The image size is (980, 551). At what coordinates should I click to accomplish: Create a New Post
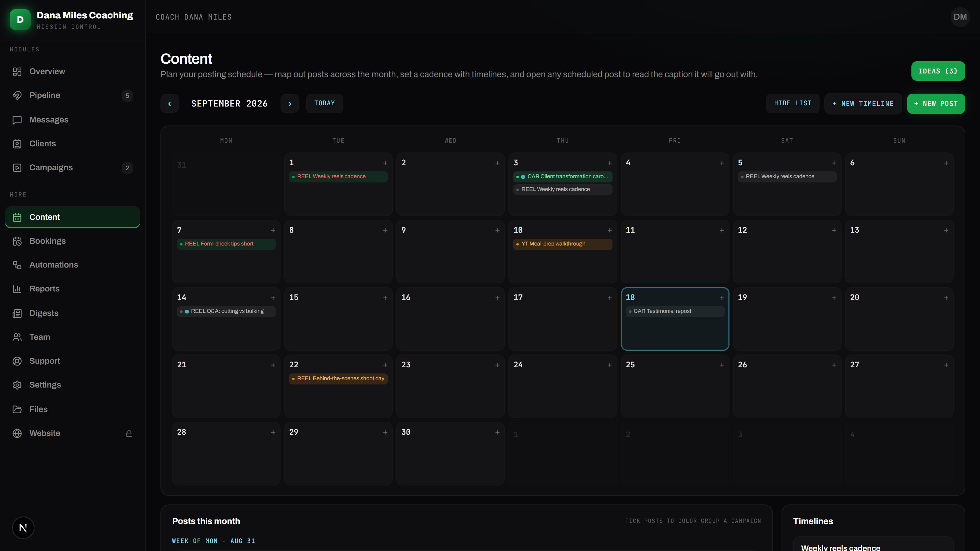(936, 104)
